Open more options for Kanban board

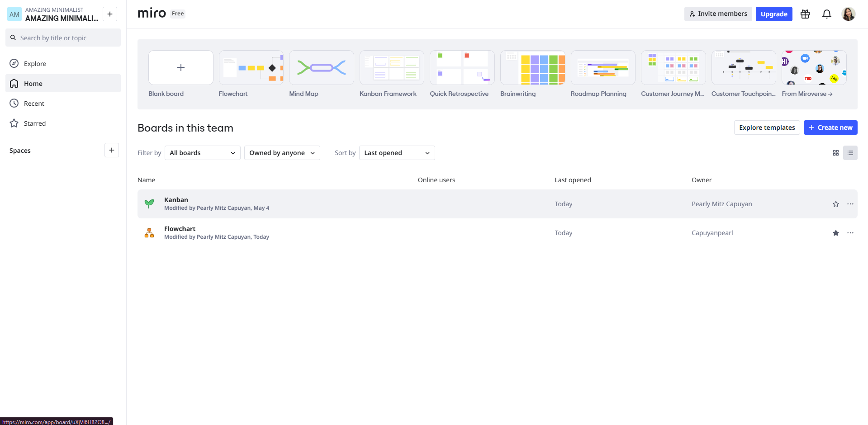pyautogui.click(x=850, y=204)
